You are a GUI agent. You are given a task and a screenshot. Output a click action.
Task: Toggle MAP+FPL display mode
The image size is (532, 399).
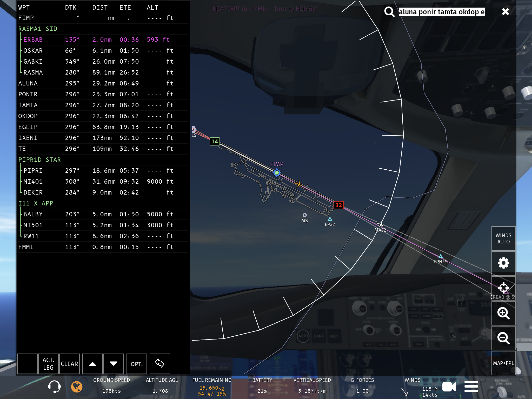pos(503,363)
